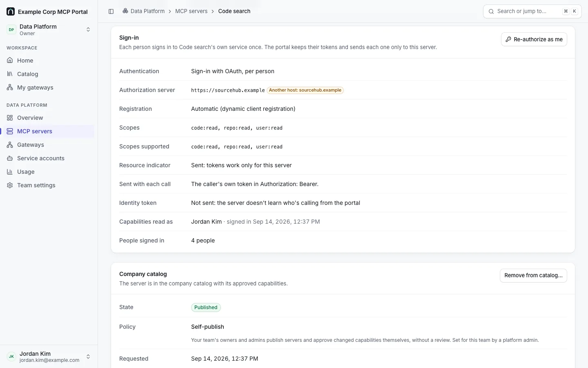Image resolution: width=588 pixels, height=368 pixels.
Task: Click the MCP servers stack icon
Action: pyautogui.click(x=10, y=131)
